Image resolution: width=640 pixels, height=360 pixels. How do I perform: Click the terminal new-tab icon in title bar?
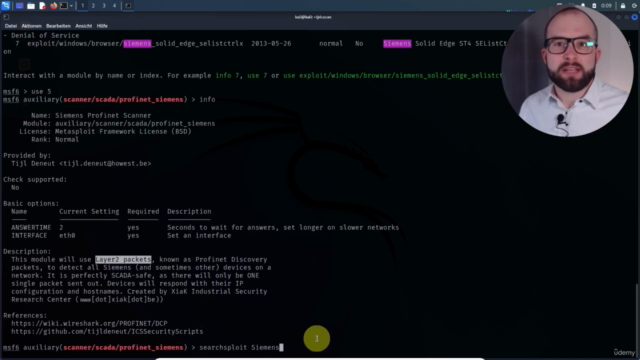(x=6, y=17)
